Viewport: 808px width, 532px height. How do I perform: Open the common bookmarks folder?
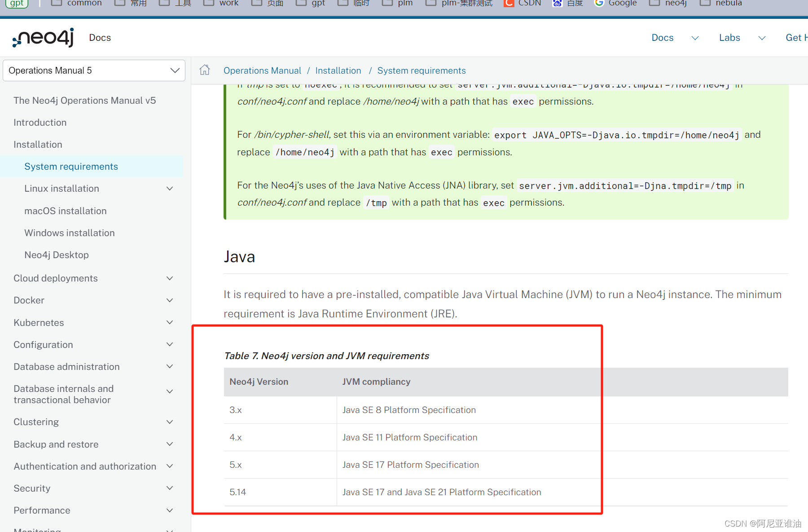pos(76,3)
